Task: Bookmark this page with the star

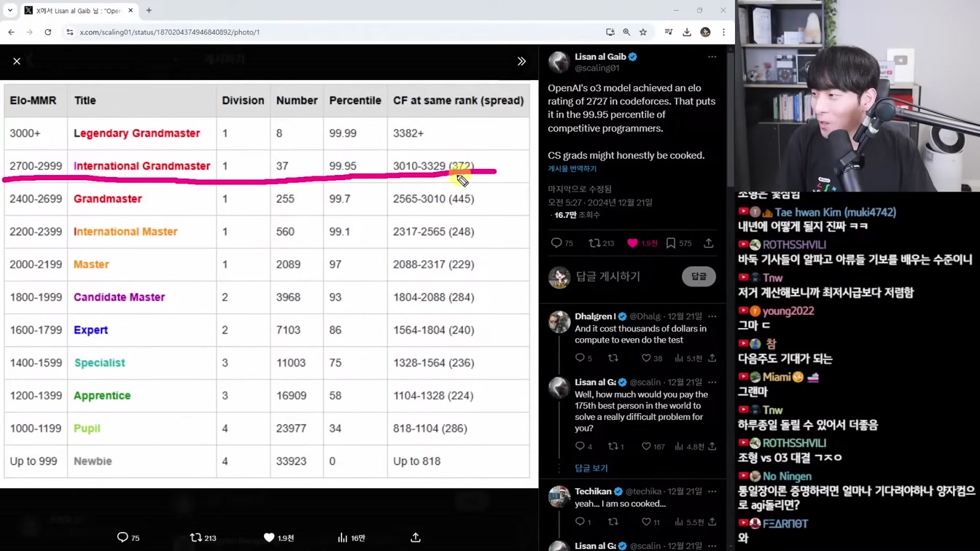Action: pos(643,32)
